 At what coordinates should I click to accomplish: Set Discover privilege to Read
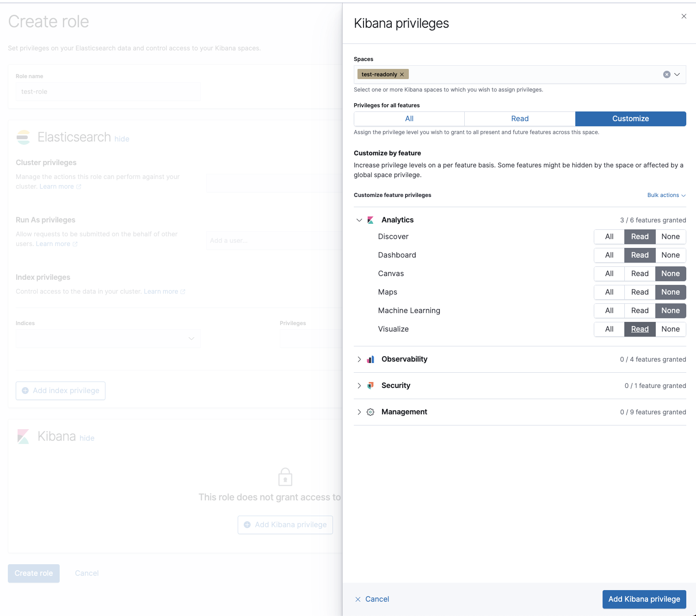point(640,237)
